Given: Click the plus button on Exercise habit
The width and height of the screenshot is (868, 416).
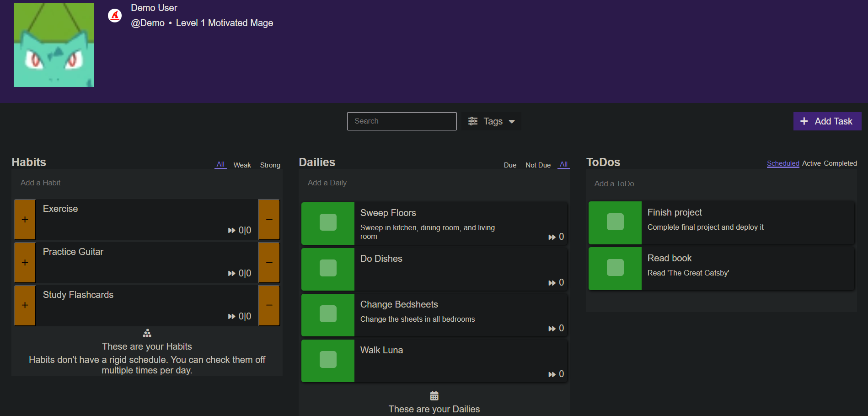Looking at the screenshot, I should [x=25, y=220].
